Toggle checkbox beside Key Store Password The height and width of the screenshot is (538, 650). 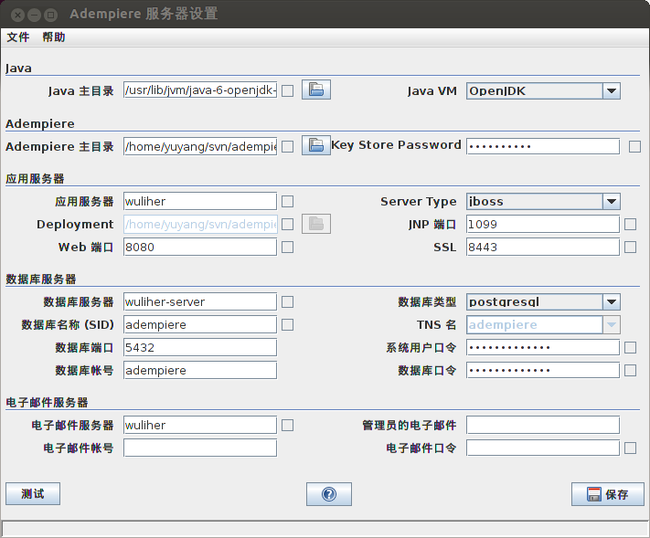635,146
